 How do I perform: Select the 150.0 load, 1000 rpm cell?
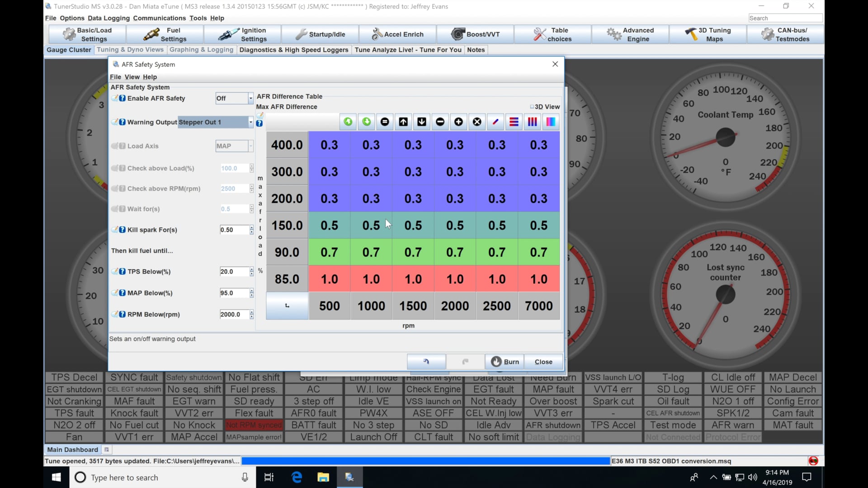click(371, 225)
